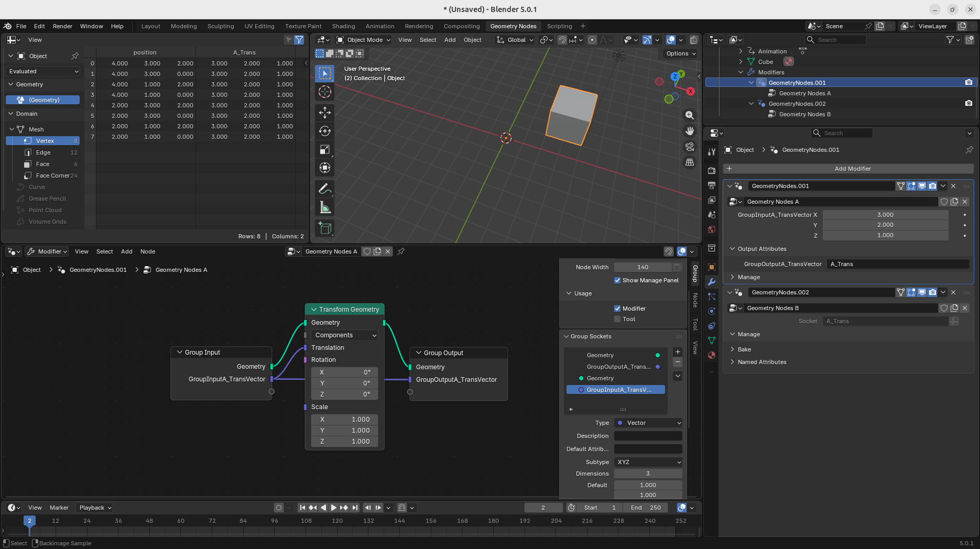The width and height of the screenshot is (980, 549).
Task: Open the Modifiers wrench properties tab
Action: [711, 282]
